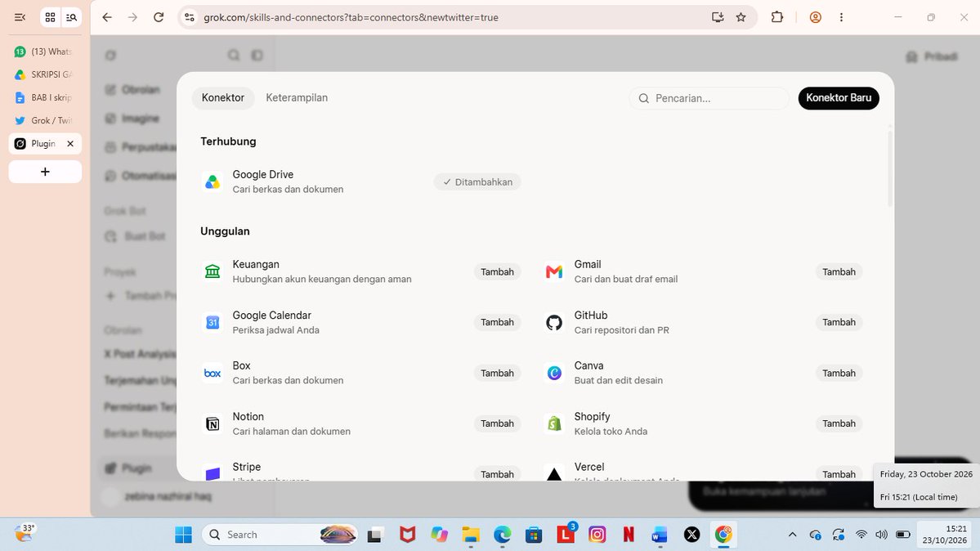Click the GitHub connector icon
This screenshot has height=551, width=980.
tap(554, 322)
